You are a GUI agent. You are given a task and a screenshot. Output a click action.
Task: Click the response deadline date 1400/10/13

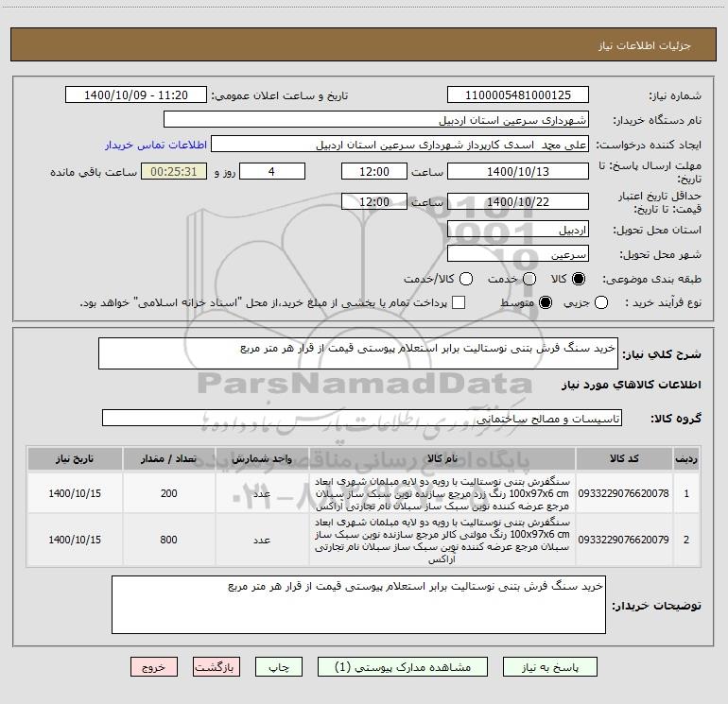[x=518, y=171]
